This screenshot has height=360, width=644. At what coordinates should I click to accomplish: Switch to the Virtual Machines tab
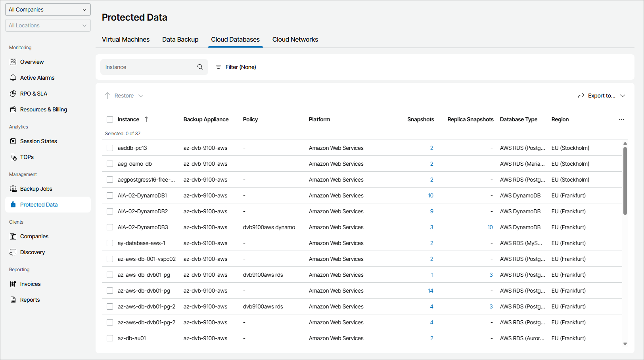pyautogui.click(x=126, y=40)
